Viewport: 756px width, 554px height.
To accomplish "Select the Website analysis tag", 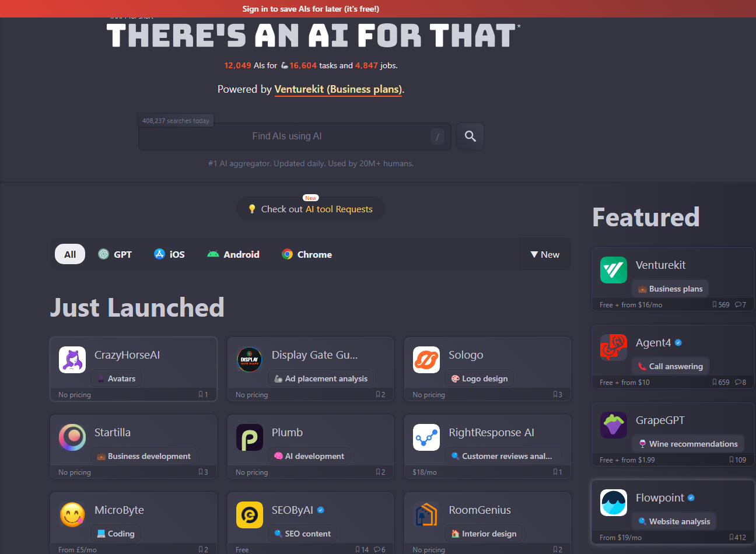I will (x=674, y=521).
